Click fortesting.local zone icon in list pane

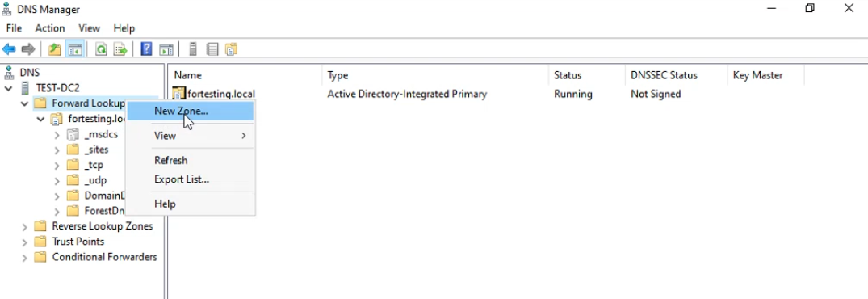179,94
